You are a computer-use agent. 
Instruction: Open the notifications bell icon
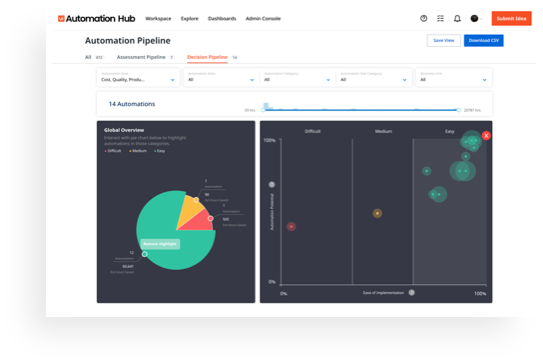tap(457, 18)
